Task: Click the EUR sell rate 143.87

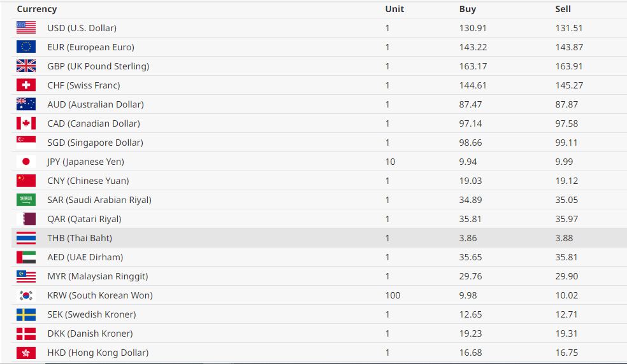Action: tap(569, 47)
